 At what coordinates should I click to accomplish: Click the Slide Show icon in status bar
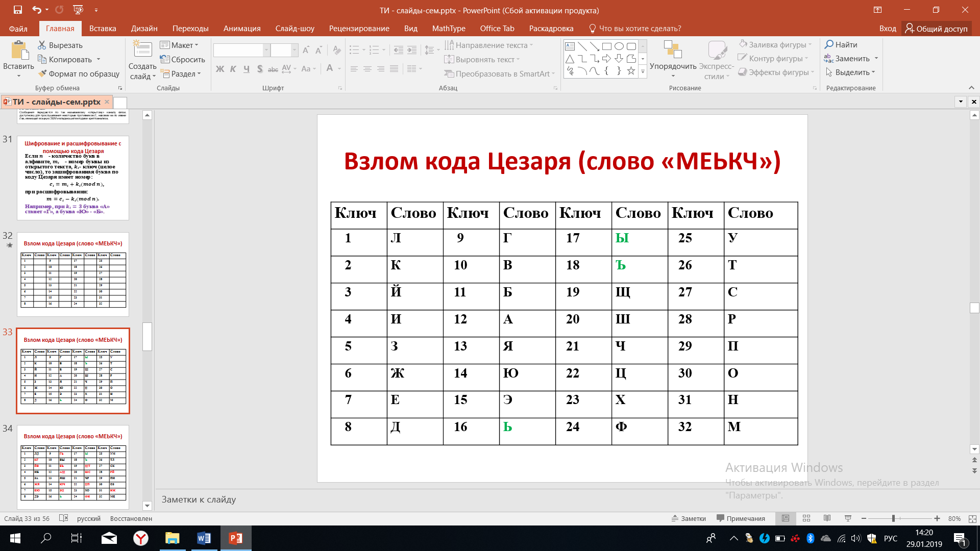(x=848, y=518)
